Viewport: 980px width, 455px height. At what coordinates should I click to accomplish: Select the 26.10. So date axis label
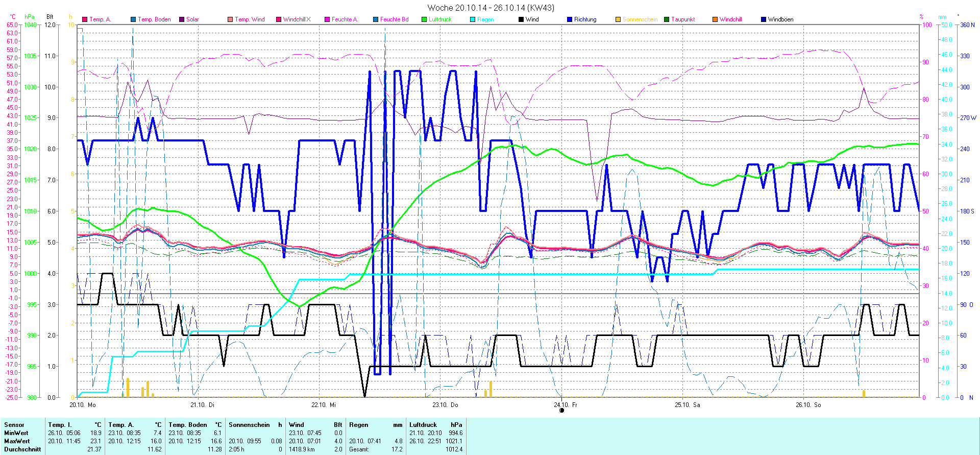[808, 405]
